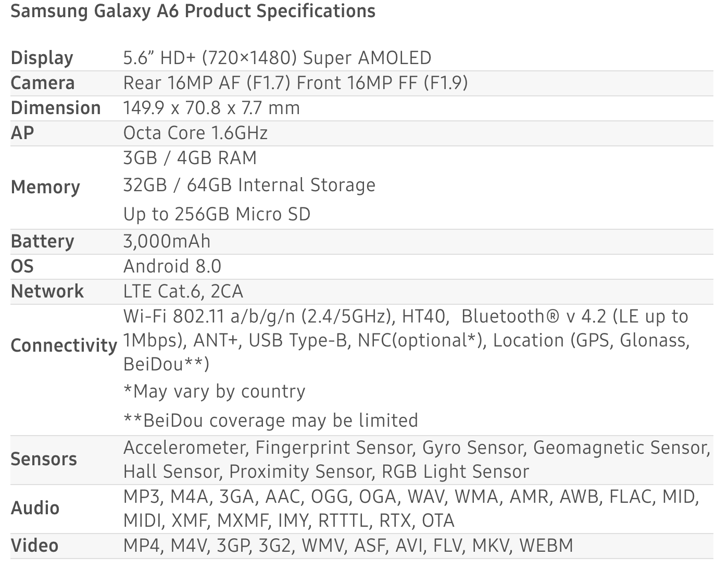Select the Sensors row label
The height and width of the screenshot is (570, 728).
coord(44,459)
